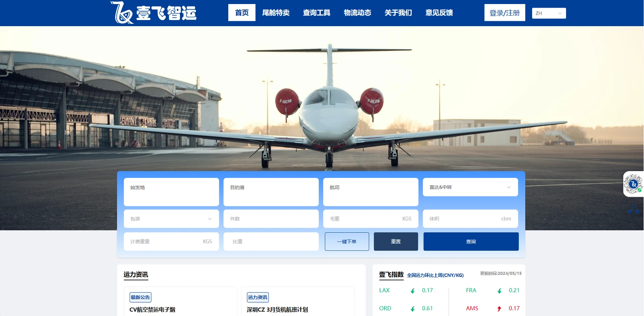Click the 登录/注册 button
644x316 pixels.
click(x=505, y=12)
